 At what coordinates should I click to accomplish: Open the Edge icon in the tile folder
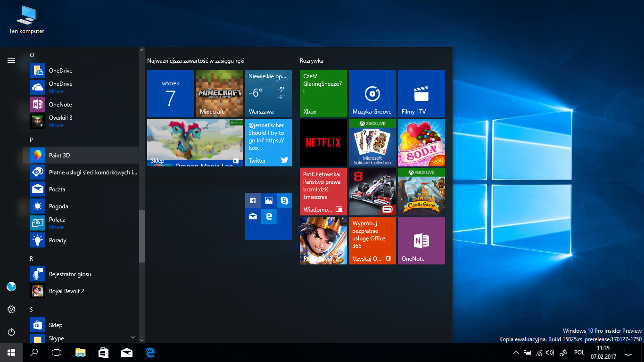coord(269,216)
